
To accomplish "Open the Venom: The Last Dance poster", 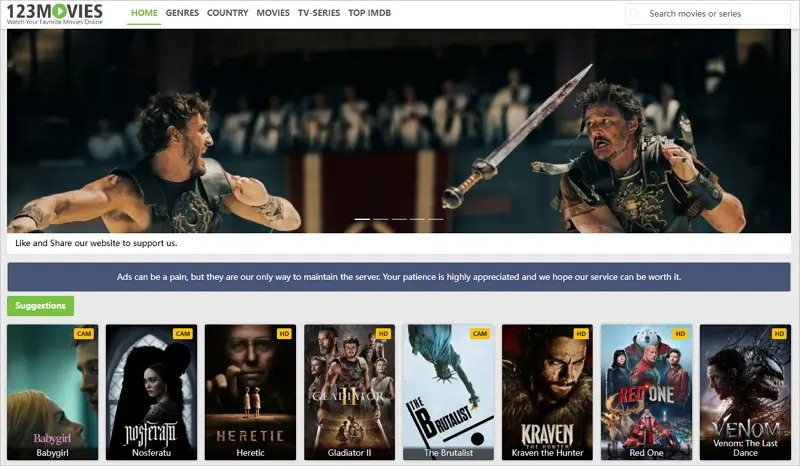I will [x=745, y=392].
